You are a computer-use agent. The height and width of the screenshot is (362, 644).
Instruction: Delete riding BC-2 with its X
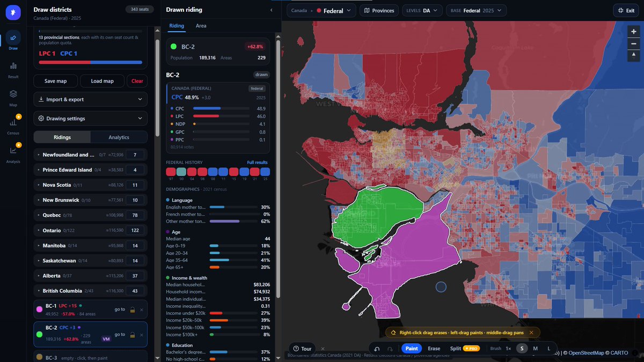(x=142, y=335)
